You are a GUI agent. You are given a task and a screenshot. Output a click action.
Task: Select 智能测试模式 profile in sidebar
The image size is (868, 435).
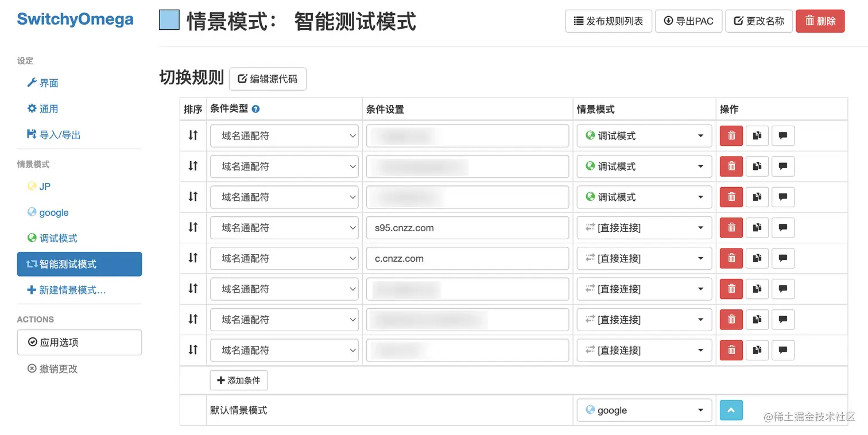point(79,264)
